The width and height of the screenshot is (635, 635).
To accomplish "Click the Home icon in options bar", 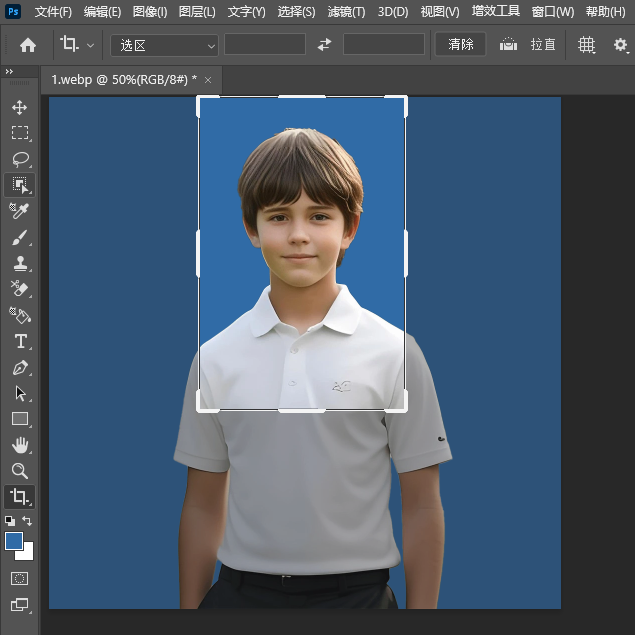I will (x=28, y=45).
